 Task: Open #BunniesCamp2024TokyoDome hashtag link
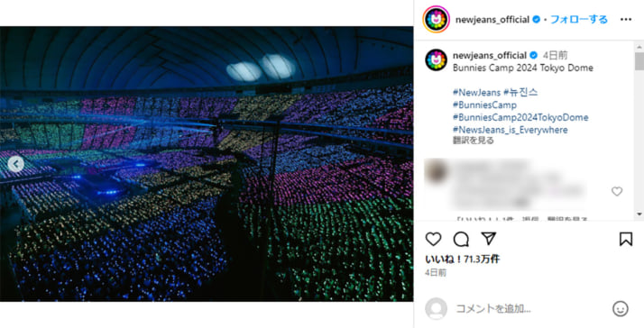coord(520,117)
